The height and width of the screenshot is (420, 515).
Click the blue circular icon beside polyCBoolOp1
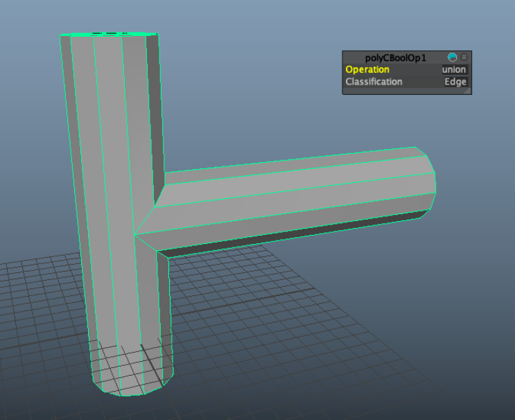point(452,57)
